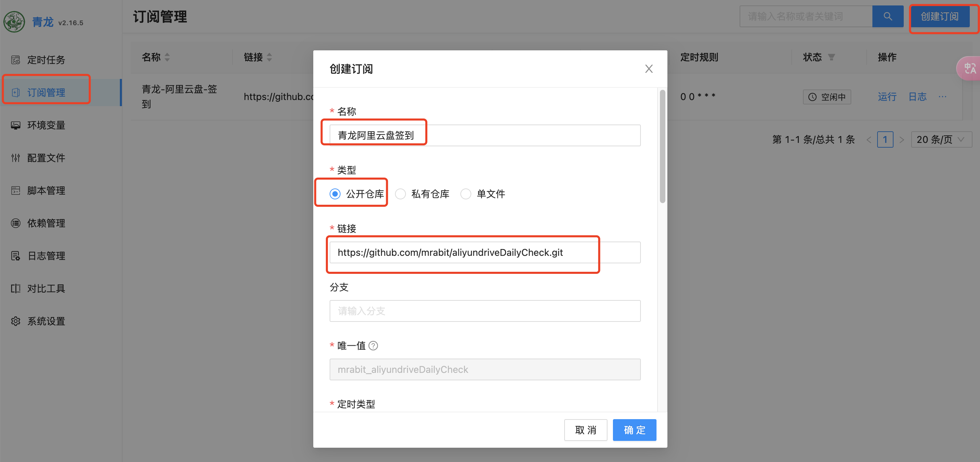Viewport: 980px width, 462px height.
Task: Click the 系统设置 gear icon
Action: pyautogui.click(x=16, y=321)
